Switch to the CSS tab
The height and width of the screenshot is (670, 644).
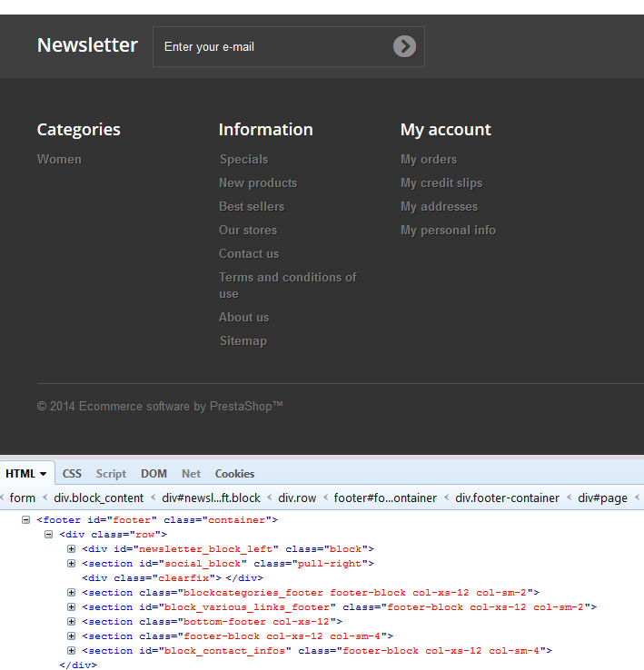coord(72,474)
